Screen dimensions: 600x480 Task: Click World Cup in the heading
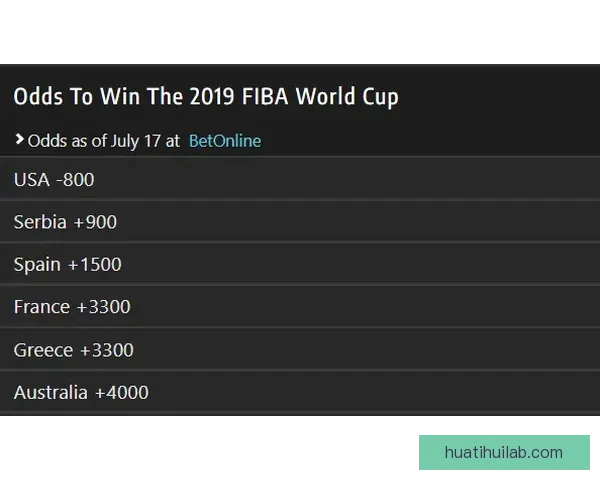346,97
